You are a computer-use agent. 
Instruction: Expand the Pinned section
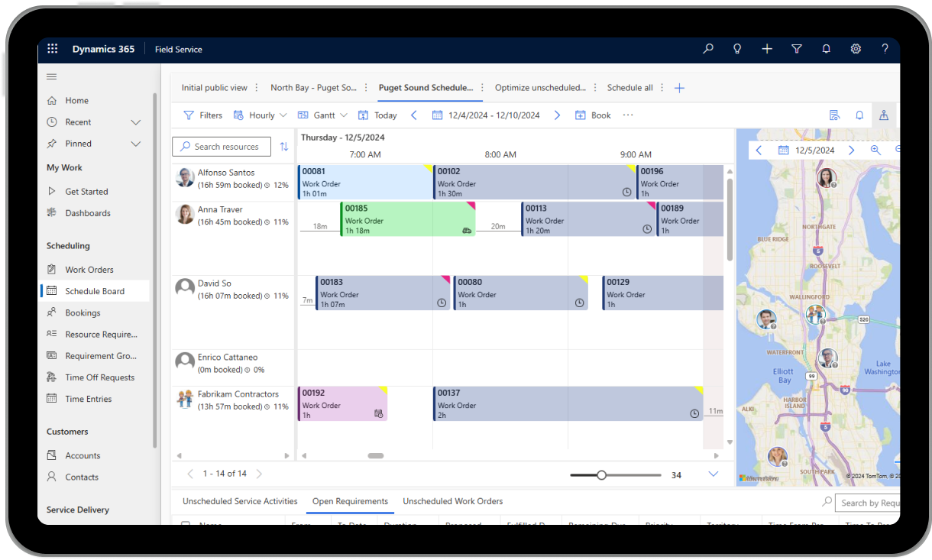point(136,144)
